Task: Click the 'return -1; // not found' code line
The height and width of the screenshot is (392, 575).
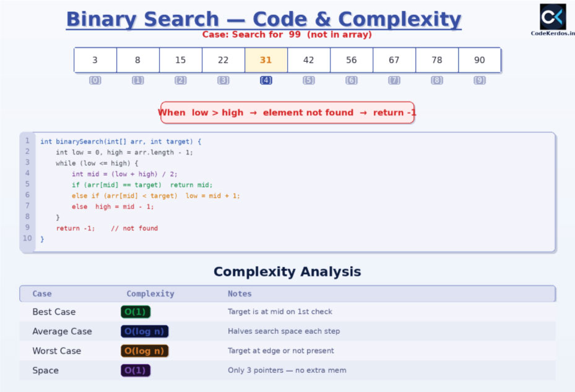Action: point(106,228)
